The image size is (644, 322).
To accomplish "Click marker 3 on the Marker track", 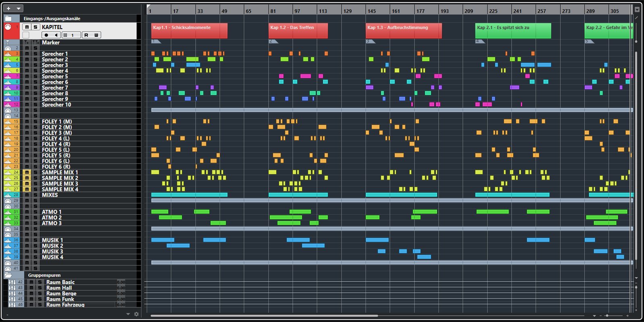I will point(369,41).
